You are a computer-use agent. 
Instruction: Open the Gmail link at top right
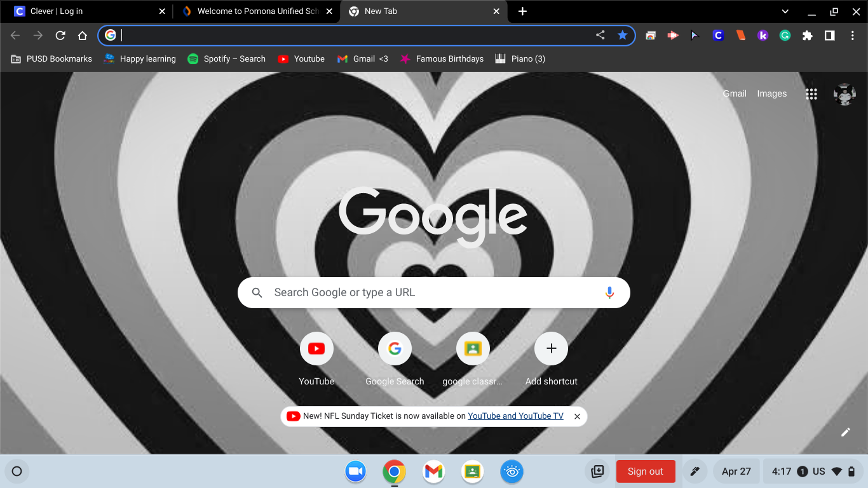(x=735, y=93)
